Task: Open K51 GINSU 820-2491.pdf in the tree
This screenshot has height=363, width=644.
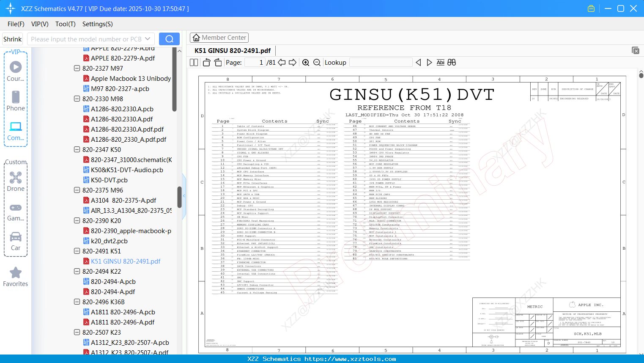Action: coord(126,261)
